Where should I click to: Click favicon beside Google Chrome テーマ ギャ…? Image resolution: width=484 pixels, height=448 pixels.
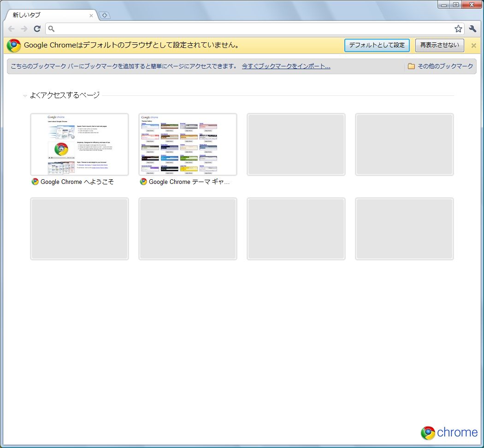(x=143, y=182)
